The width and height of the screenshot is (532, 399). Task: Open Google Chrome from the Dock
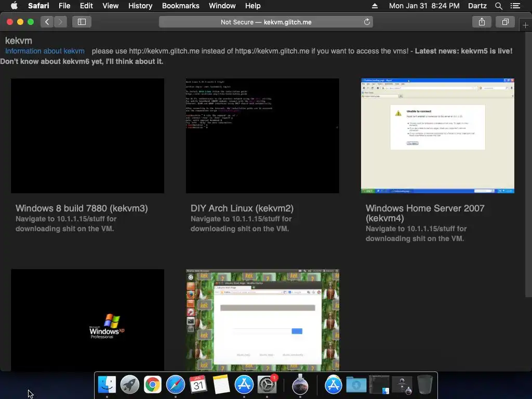click(153, 384)
